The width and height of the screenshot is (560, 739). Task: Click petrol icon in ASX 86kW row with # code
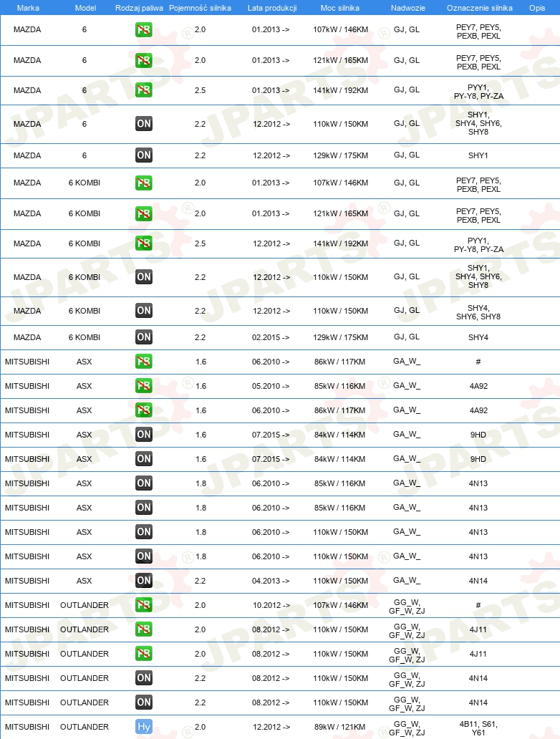click(144, 362)
